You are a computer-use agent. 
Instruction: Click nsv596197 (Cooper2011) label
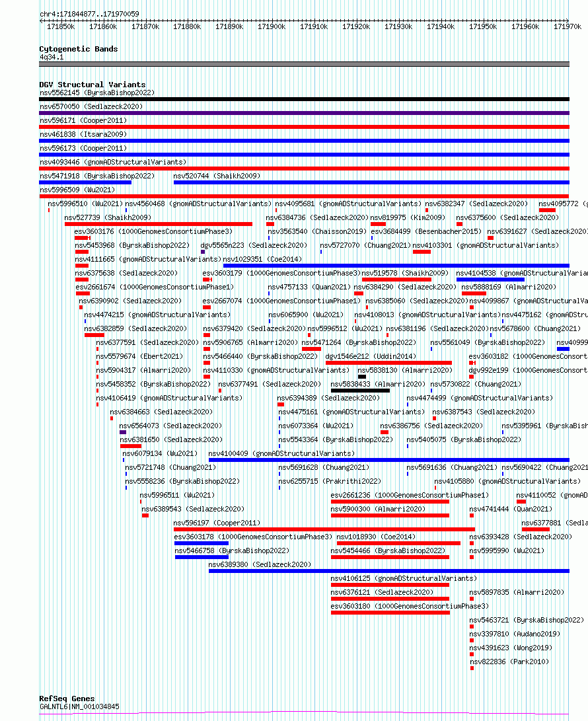coord(217,523)
